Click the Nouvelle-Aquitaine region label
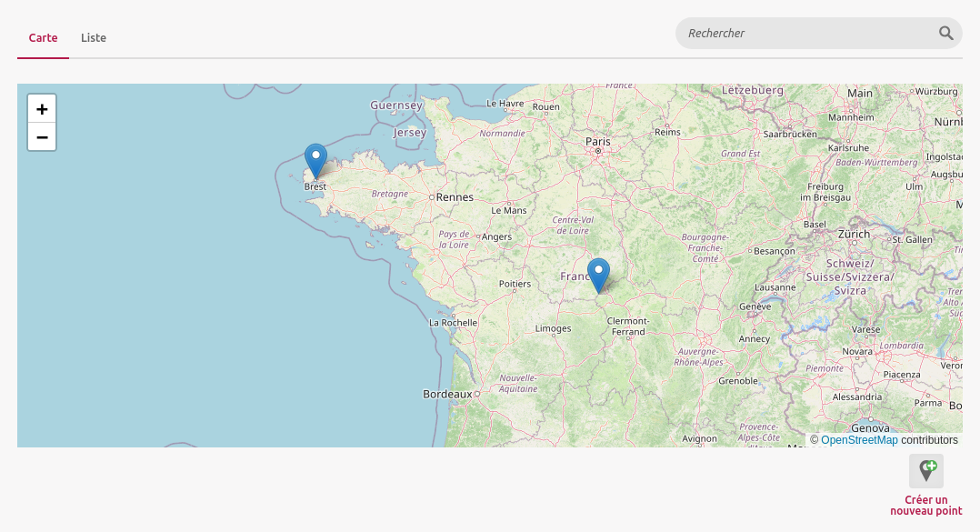980x532 pixels. point(518,383)
